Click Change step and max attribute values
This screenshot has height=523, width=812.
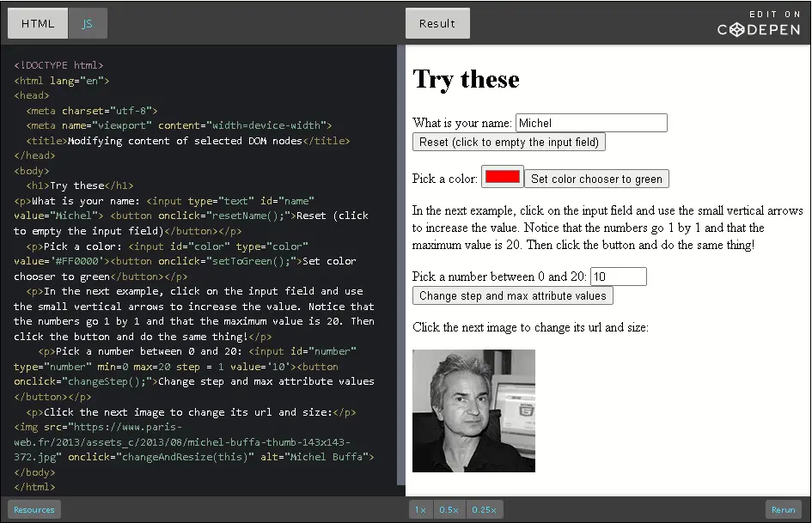click(513, 295)
